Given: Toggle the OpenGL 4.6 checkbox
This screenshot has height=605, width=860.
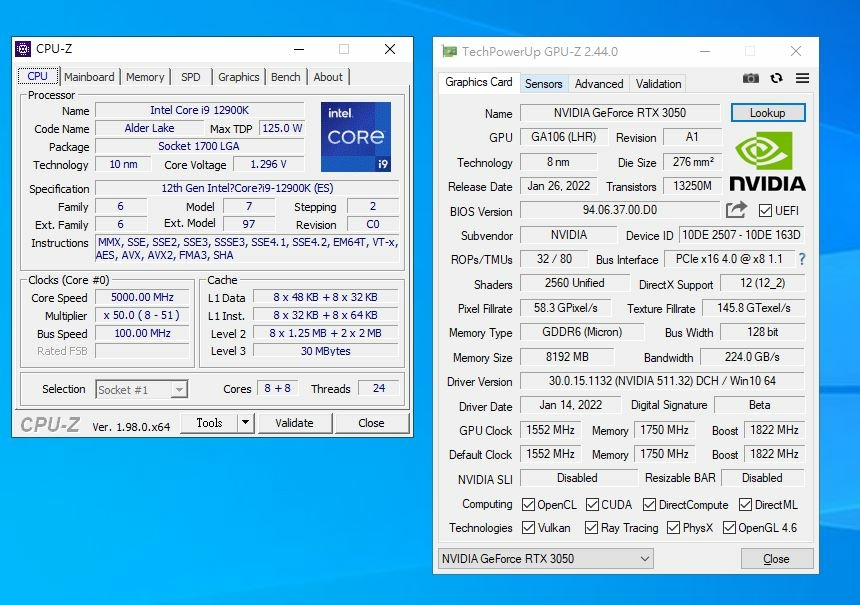Looking at the screenshot, I should click(x=729, y=528).
